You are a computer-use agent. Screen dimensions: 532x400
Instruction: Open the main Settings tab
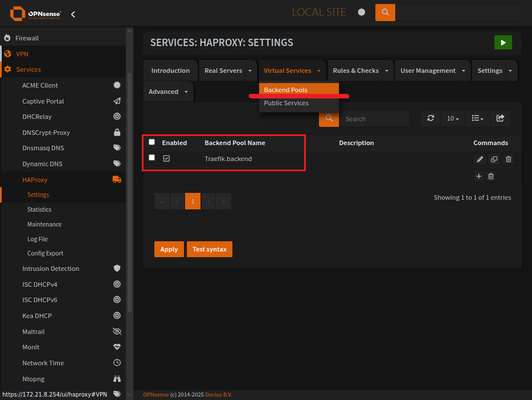coord(490,71)
